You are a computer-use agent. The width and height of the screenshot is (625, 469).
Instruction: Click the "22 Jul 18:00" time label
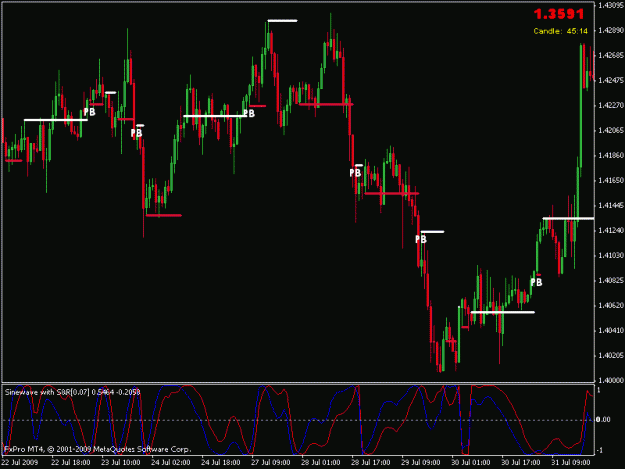pyautogui.click(x=71, y=463)
